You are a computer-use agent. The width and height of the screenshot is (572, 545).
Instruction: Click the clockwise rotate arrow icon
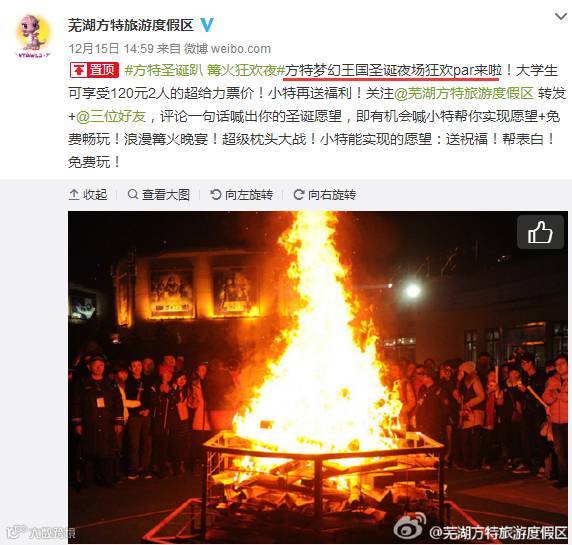click(299, 194)
